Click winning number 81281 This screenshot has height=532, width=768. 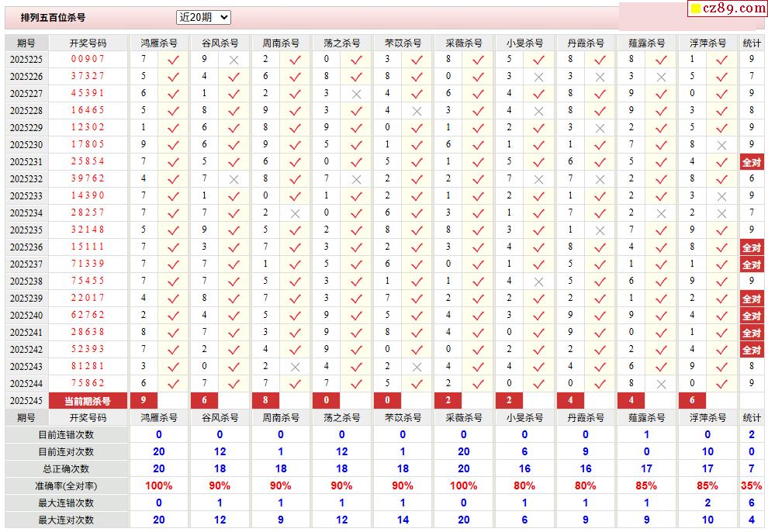coord(88,366)
